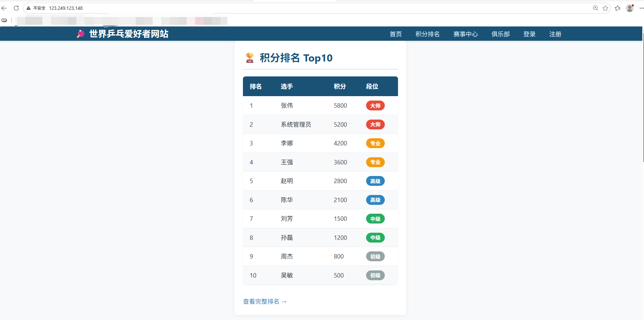The width and height of the screenshot is (644, 320).
Task: Open 登录 navigation link
Action: pos(529,34)
